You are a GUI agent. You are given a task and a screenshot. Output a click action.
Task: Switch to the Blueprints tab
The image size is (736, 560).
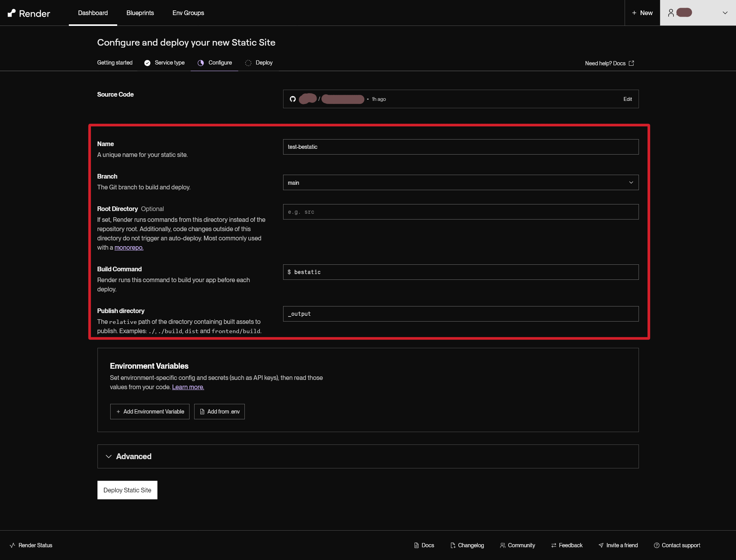pos(140,13)
